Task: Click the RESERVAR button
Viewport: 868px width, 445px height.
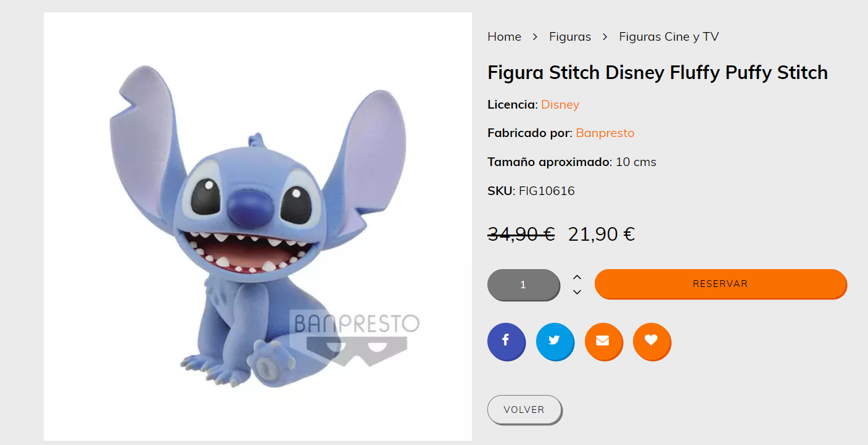Action: 720,284
